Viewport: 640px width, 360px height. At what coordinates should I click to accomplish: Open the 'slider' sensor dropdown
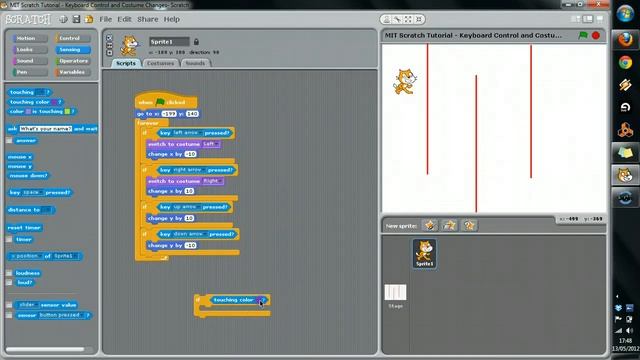28,304
